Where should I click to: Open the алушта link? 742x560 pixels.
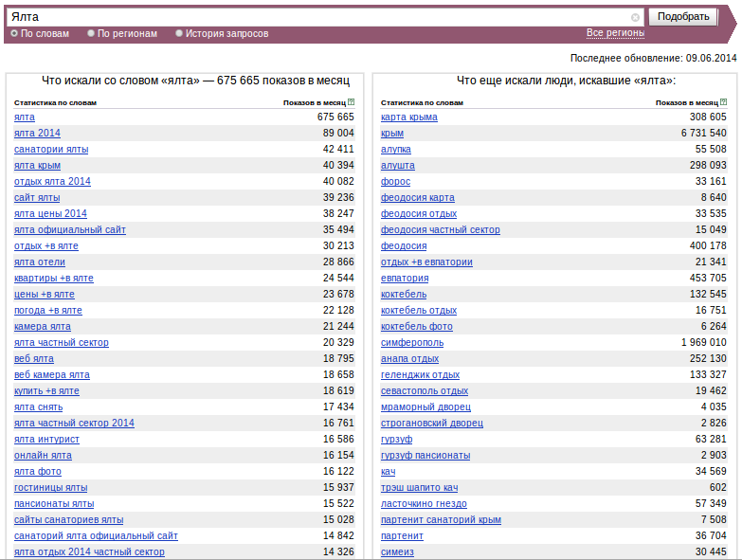pyautogui.click(x=398, y=165)
